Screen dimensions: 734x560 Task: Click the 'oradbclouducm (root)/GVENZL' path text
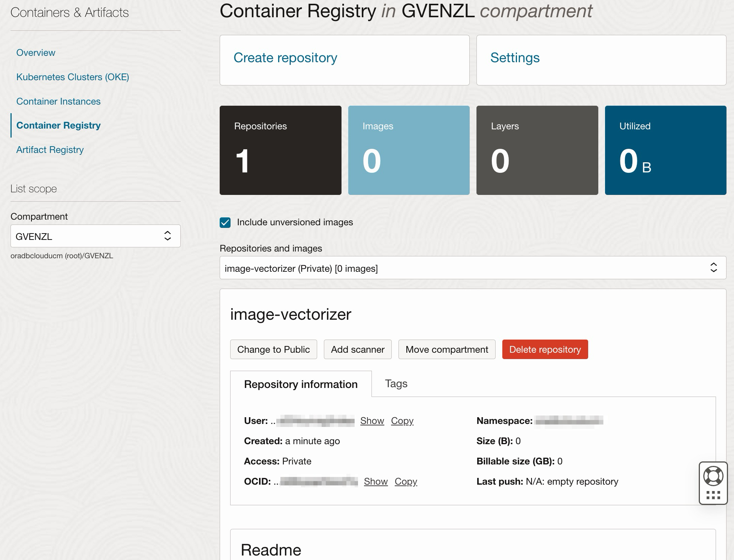tap(62, 256)
